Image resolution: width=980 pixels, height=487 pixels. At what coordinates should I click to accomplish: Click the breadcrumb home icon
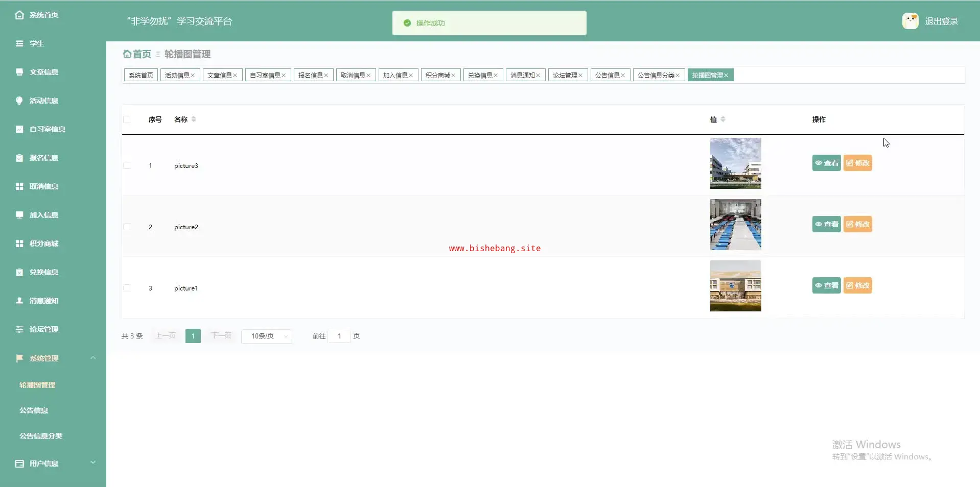(x=127, y=54)
